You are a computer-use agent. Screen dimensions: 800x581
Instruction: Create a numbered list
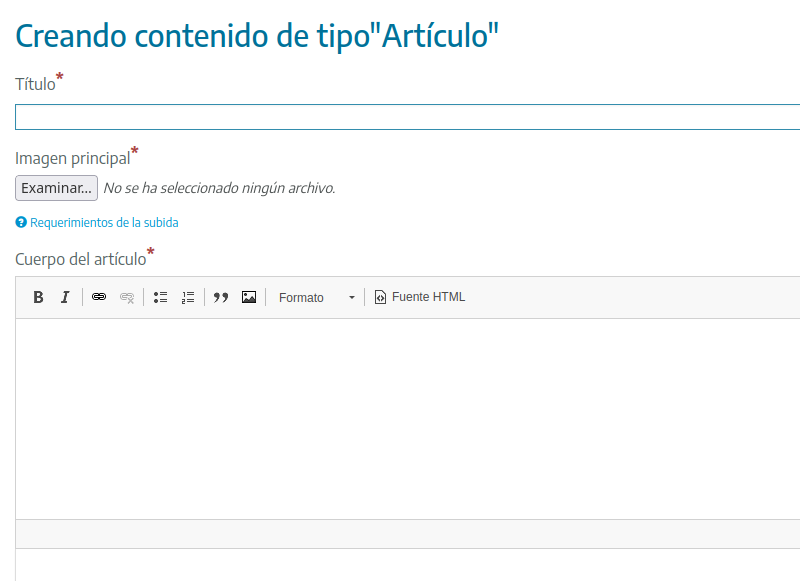[x=188, y=297]
